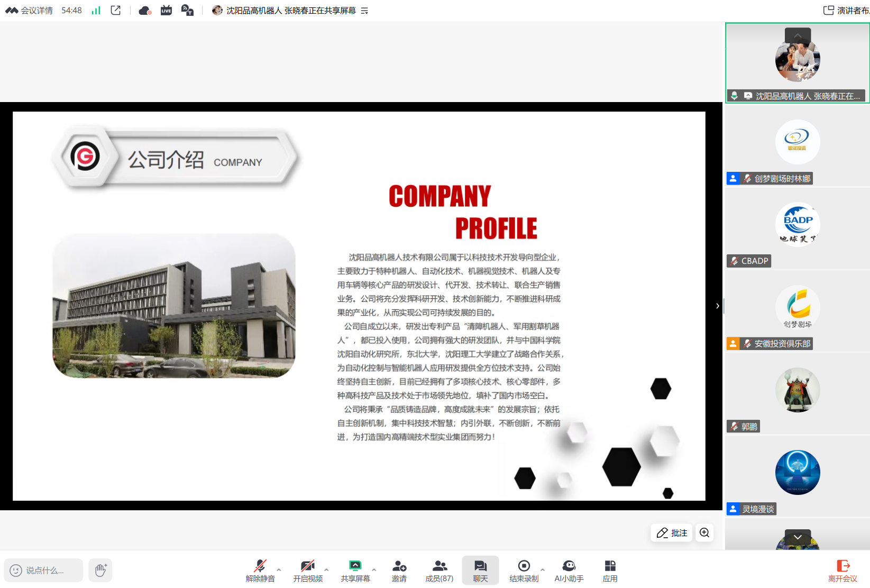Expand recording options next to 结束录制
This screenshot has width=870, height=588.
click(543, 569)
